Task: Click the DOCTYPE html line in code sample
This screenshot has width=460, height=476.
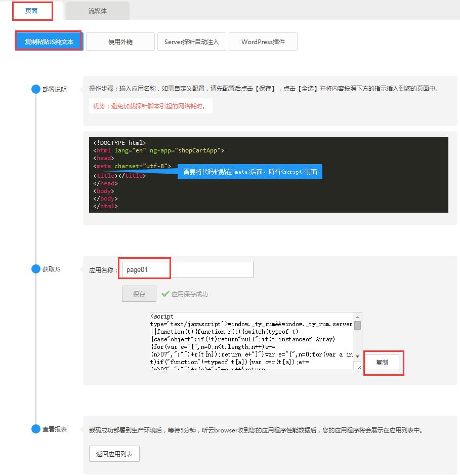Action: click(119, 143)
